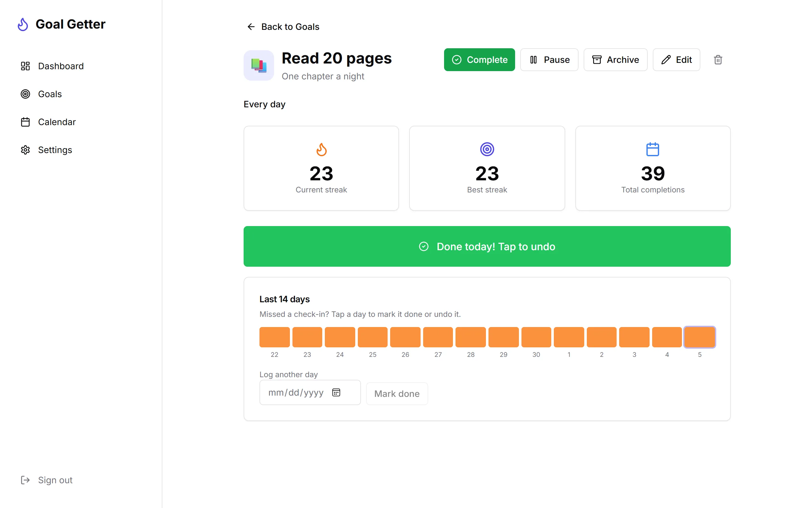This screenshot has height=508, width=812.
Task: Click the 'Log another day' label
Action: (289, 374)
